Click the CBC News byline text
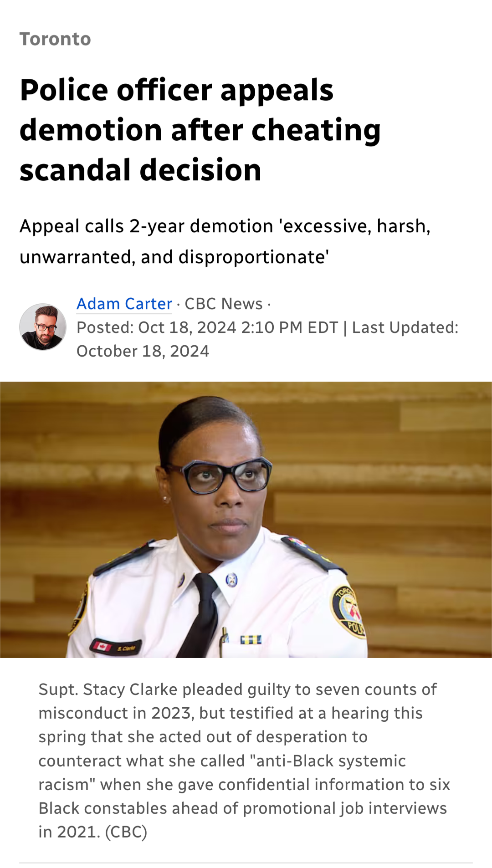Image resolution: width=492 pixels, height=868 pixels. (x=224, y=304)
